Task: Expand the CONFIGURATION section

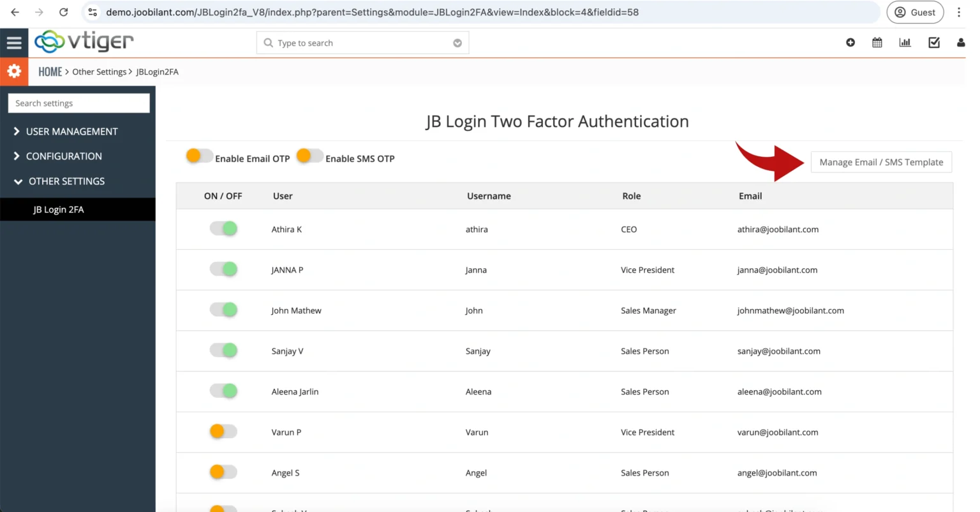Action: coord(64,156)
